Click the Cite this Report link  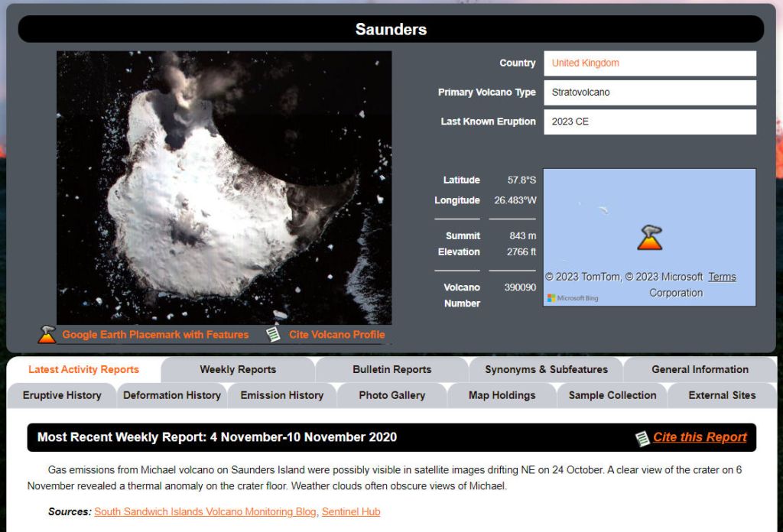pos(700,437)
